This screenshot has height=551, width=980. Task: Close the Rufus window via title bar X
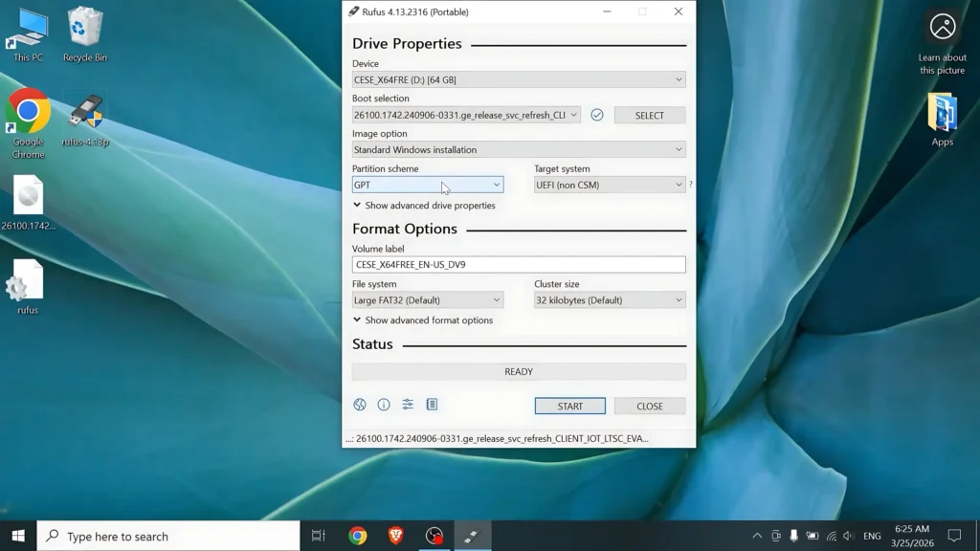[x=679, y=11]
